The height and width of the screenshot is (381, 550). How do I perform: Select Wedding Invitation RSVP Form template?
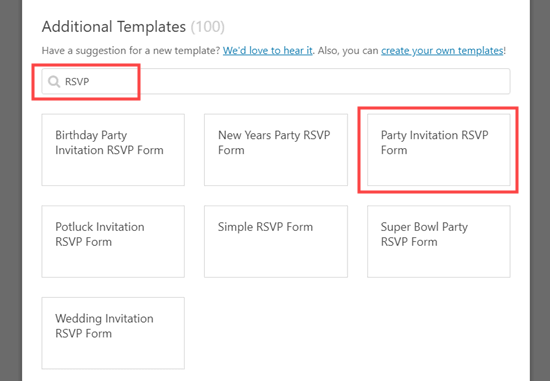113,333
